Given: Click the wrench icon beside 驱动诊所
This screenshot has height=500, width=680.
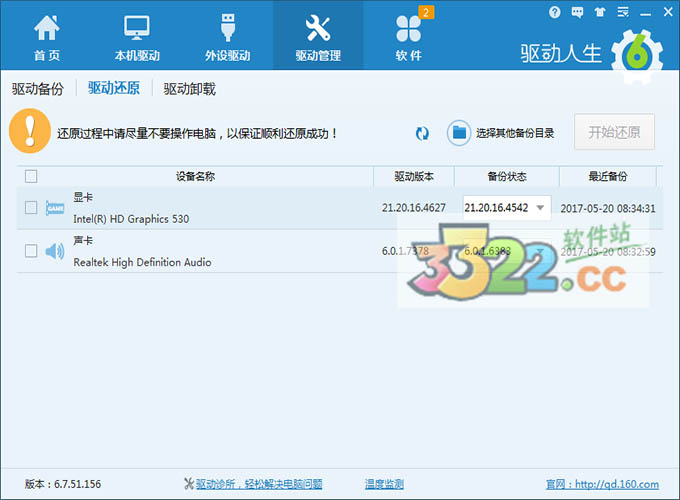Looking at the screenshot, I should point(189,484).
